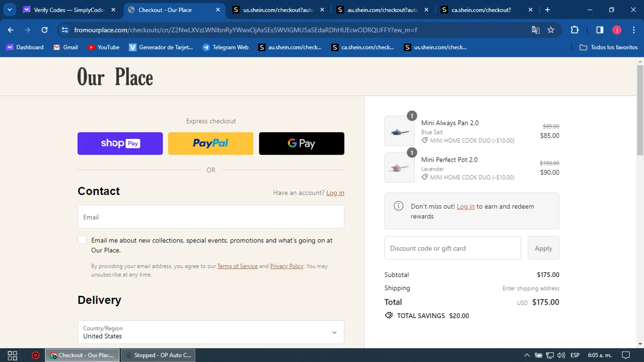Toggle the browser side panel
644x362 pixels.
point(600,30)
